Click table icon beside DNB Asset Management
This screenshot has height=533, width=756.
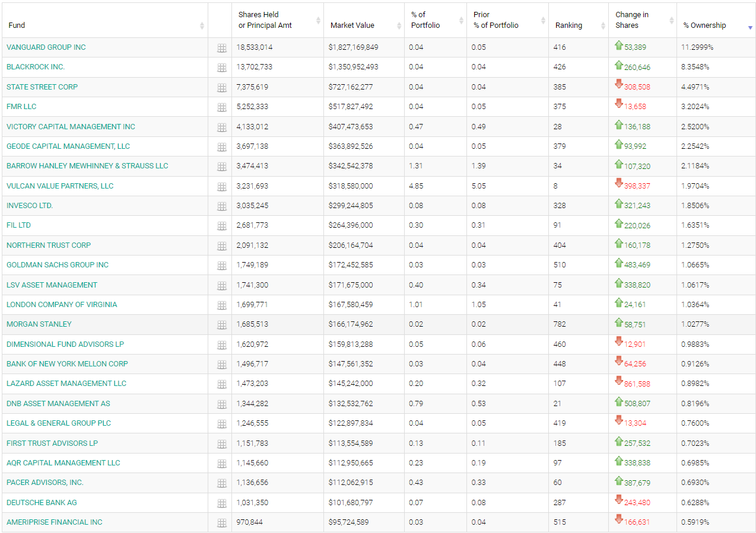pyautogui.click(x=222, y=404)
